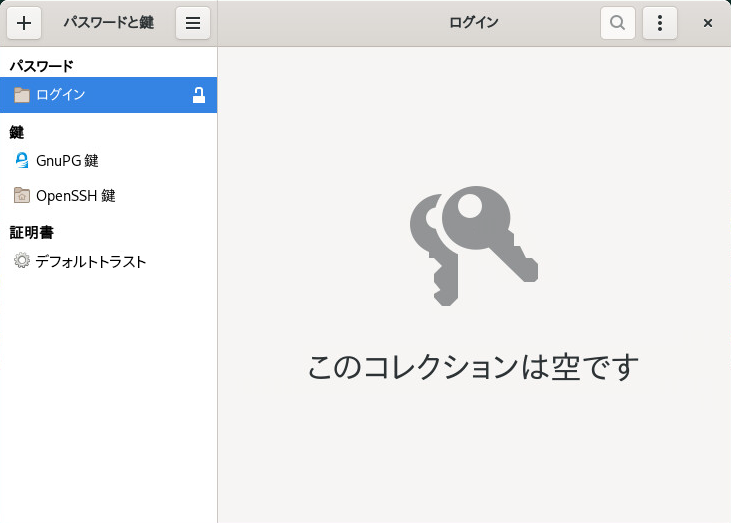The width and height of the screenshot is (731, 523).
Task: Click the folder icon beside ログイン
Action: 22,95
